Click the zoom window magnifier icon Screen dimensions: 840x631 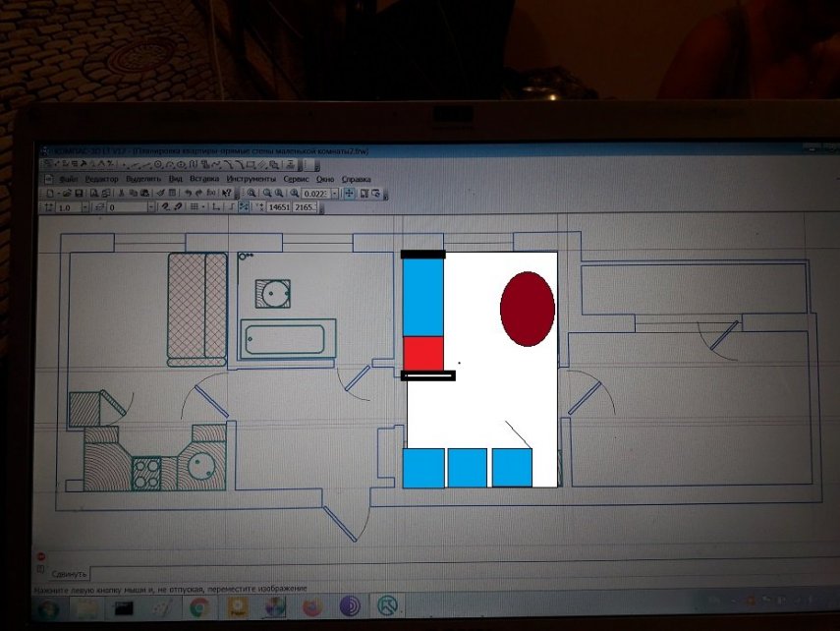(x=252, y=194)
